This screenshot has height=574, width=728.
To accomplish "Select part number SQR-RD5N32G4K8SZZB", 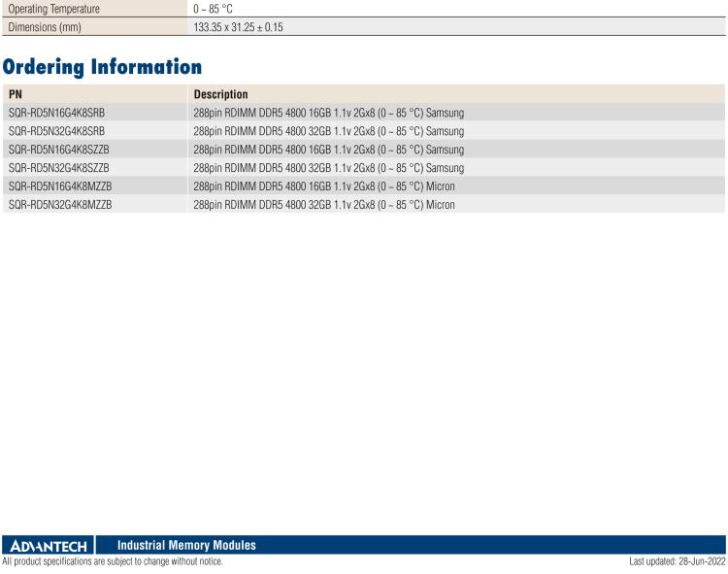I will tap(58, 168).
